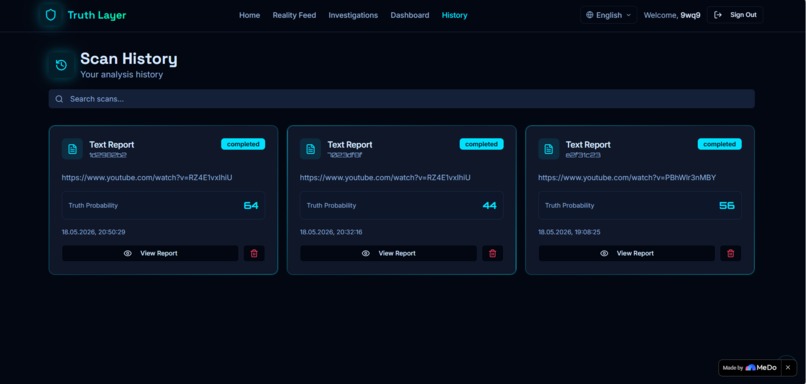Focus the Search scans input field

[x=401, y=99]
